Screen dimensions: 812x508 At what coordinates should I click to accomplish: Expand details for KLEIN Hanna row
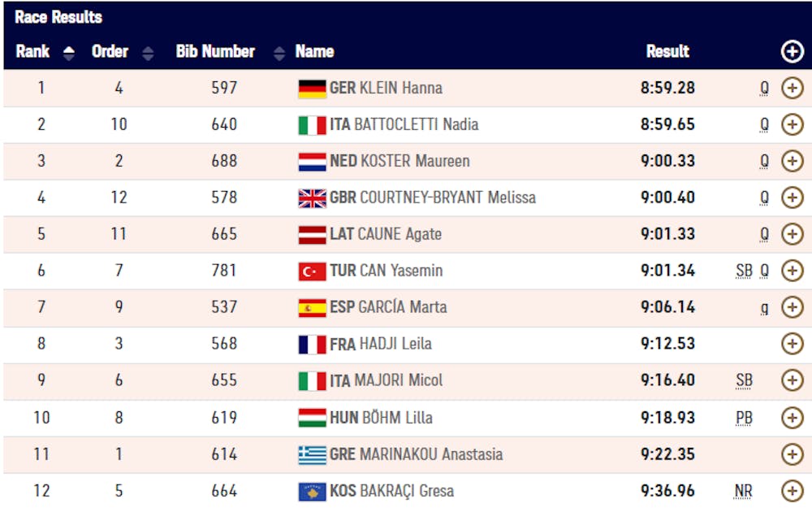click(x=792, y=88)
